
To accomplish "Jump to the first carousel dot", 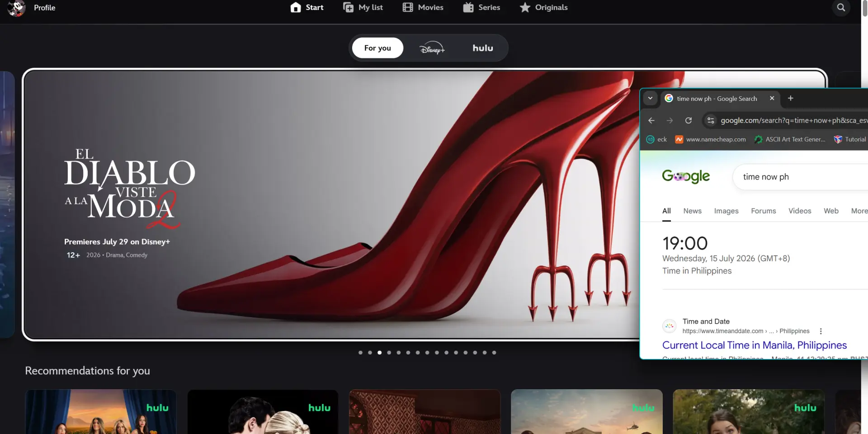I will pos(360,353).
